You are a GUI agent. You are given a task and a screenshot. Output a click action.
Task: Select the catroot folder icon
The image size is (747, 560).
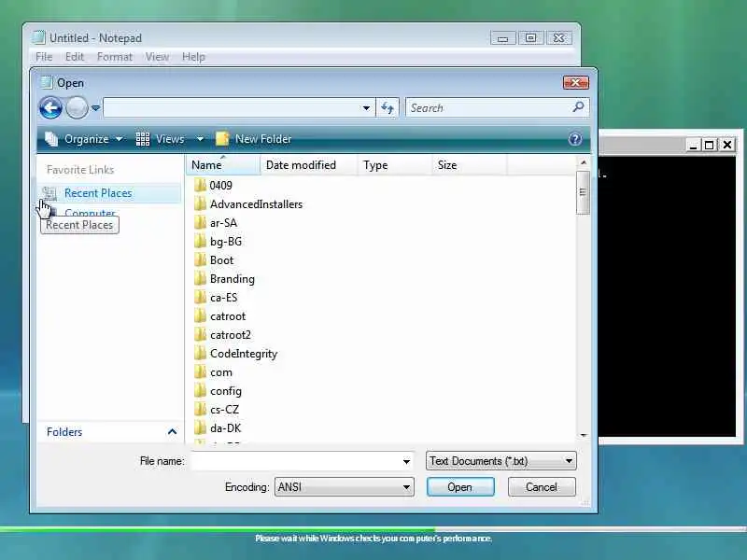click(x=200, y=316)
